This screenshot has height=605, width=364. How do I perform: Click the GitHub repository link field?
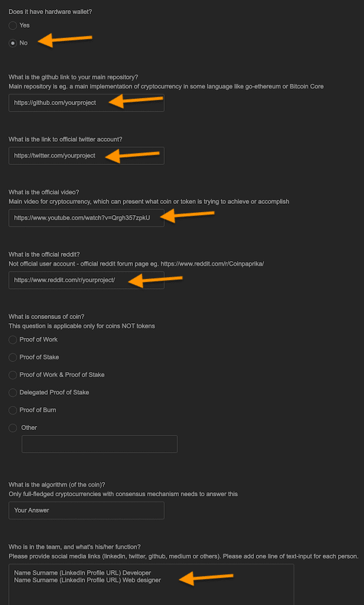point(86,103)
